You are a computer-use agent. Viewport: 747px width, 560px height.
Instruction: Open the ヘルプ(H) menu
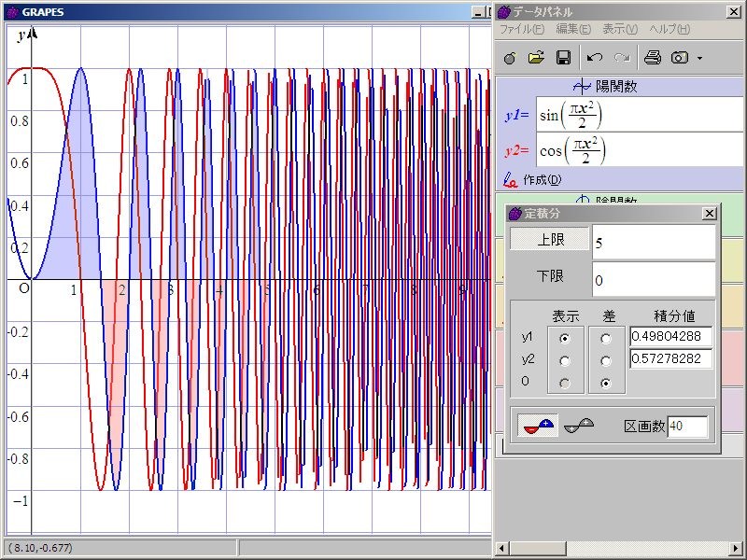[x=669, y=29]
